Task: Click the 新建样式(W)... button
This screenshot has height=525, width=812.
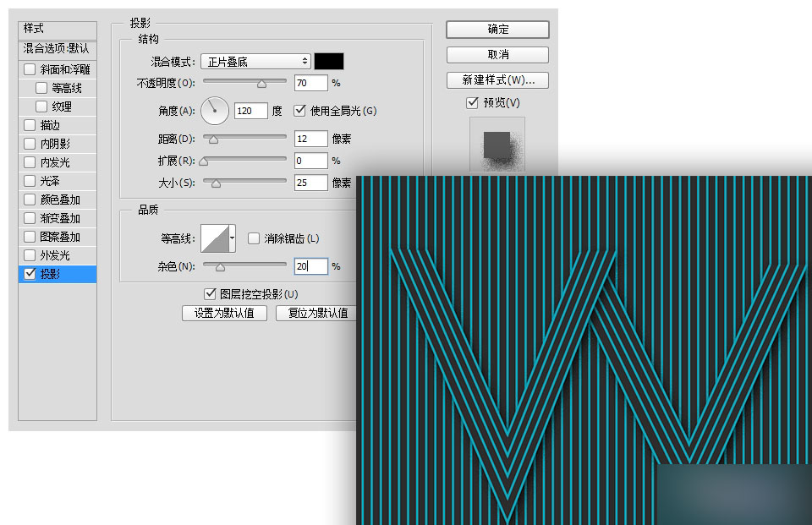Action: point(497,80)
